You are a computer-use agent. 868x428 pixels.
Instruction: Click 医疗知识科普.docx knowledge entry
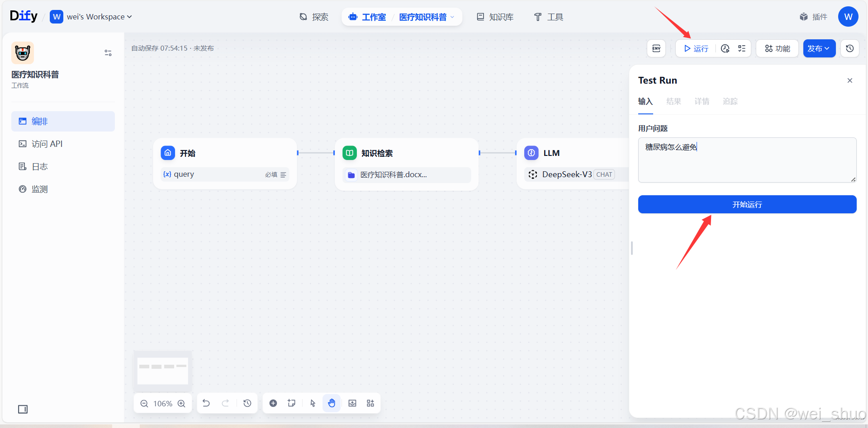click(x=407, y=174)
